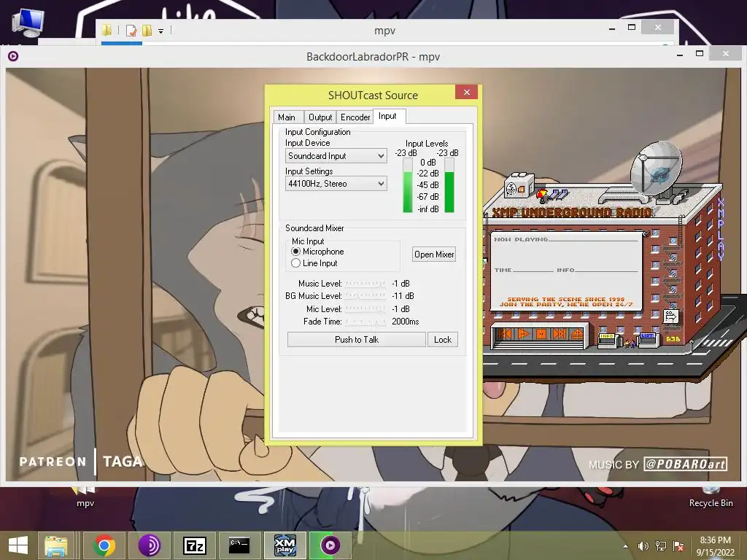Select the Input tab

pyautogui.click(x=388, y=116)
